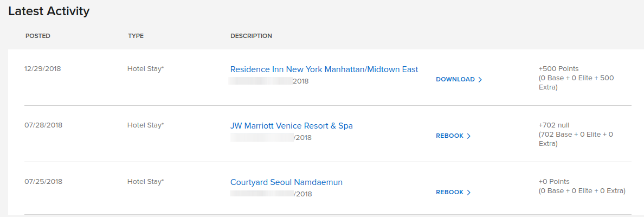Image resolution: width=644 pixels, height=217 pixels.
Task: Open Residence Inn New York Manhattan/Midtown East
Action: [324, 69]
